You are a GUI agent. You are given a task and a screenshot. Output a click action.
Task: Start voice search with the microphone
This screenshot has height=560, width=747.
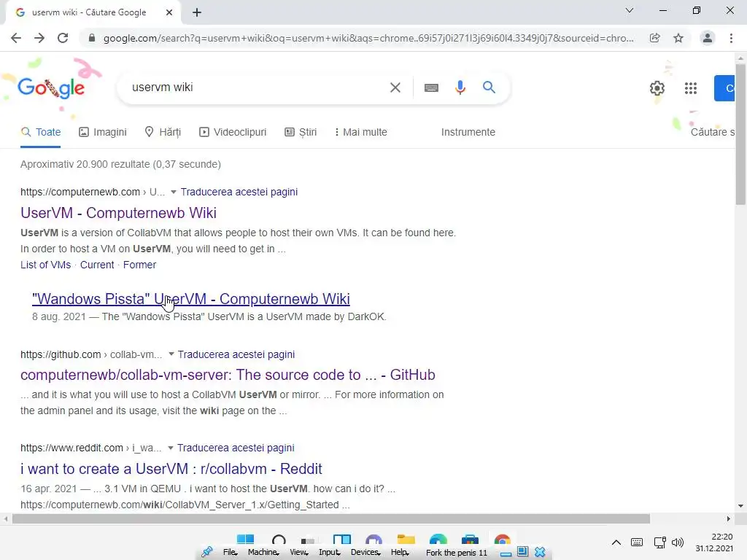[x=460, y=87]
